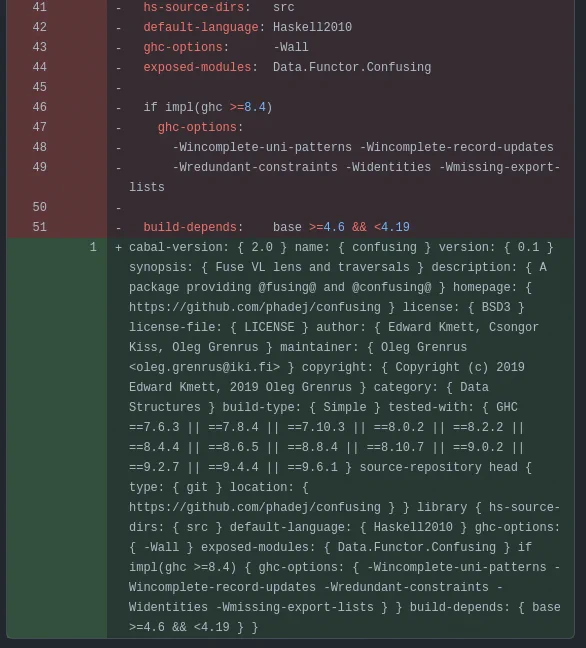The height and width of the screenshot is (648, 586).
Task: Click 'cabal-version:' in the added line
Action: [x=179, y=247]
